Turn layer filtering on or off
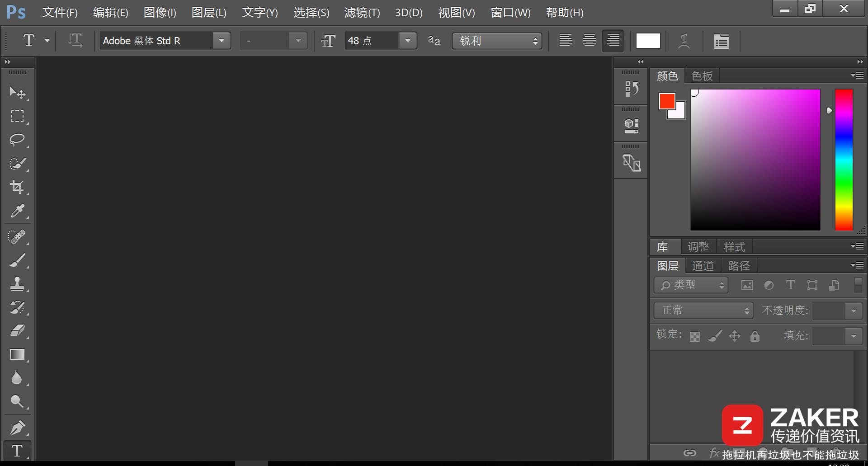Screen dimensions: 868x466 pyautogui.click(x=858, y=285)
